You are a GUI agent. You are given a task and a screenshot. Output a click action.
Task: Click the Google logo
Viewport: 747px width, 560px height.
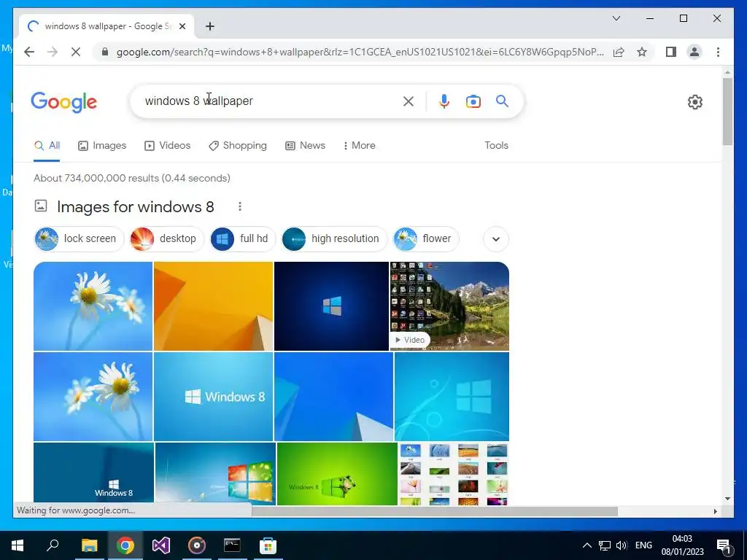pyautogui.click(x=64, y=102)
